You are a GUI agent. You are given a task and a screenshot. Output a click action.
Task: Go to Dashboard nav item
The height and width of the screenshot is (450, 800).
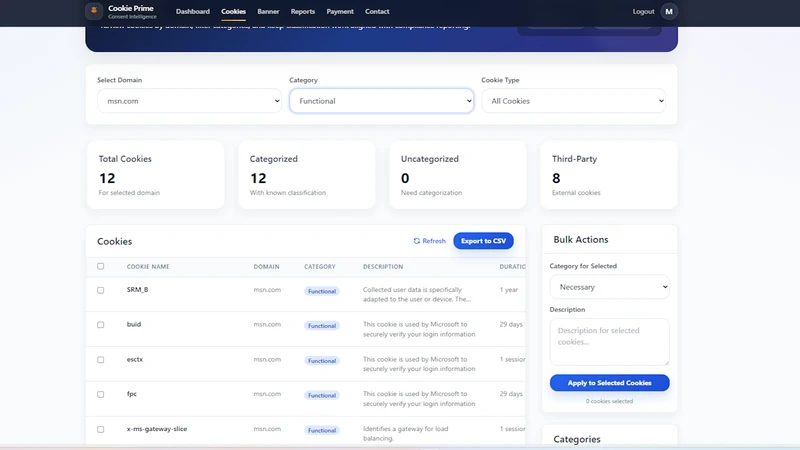[x=193, y=11]
